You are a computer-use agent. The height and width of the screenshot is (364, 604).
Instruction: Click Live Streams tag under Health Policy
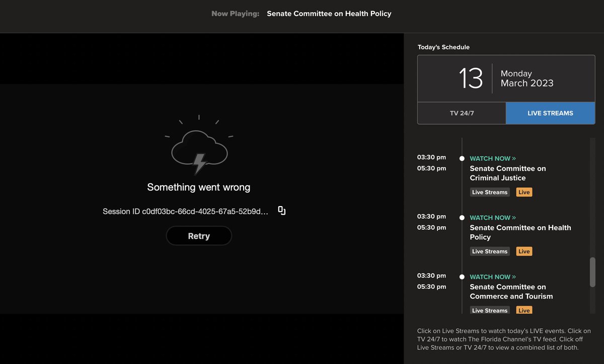490,251
